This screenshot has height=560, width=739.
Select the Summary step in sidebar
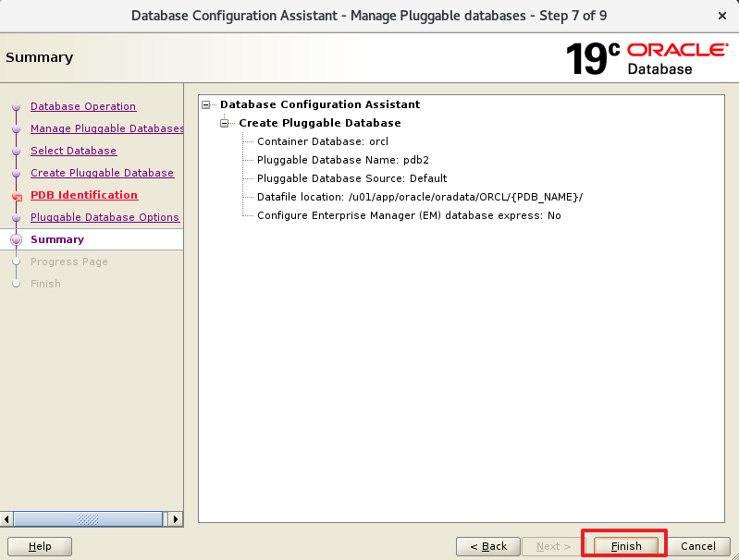[x=57, y=239]
